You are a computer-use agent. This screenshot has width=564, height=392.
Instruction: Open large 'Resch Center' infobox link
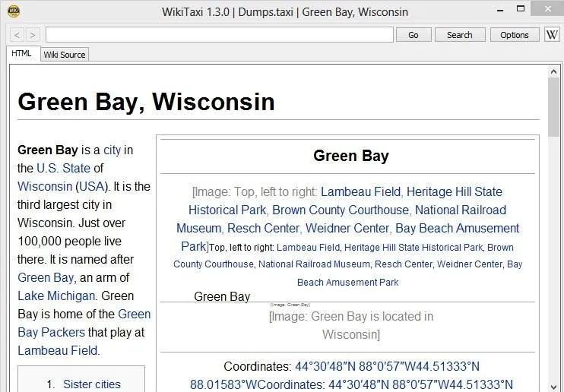tap(263, 229)
